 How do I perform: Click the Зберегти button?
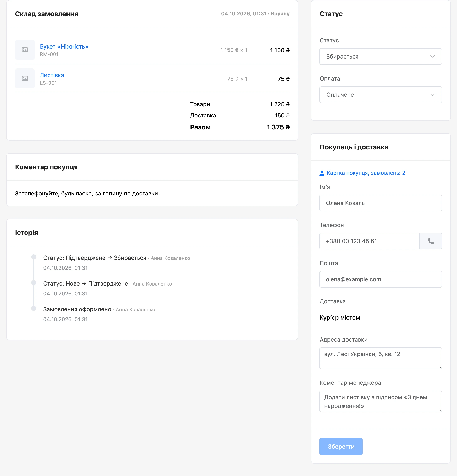pos(341,446)
